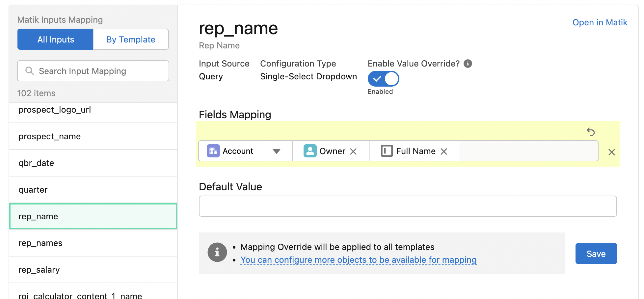Select qbr_date in the inputs list
644x299 pixels.
tap(93, 163)
